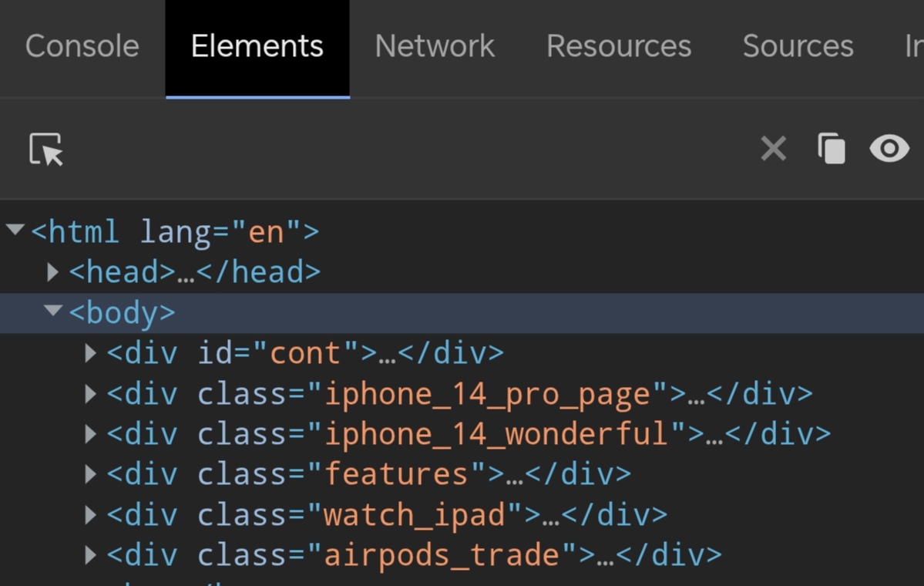
Task: Expand the features div
Action: point(91,474)
